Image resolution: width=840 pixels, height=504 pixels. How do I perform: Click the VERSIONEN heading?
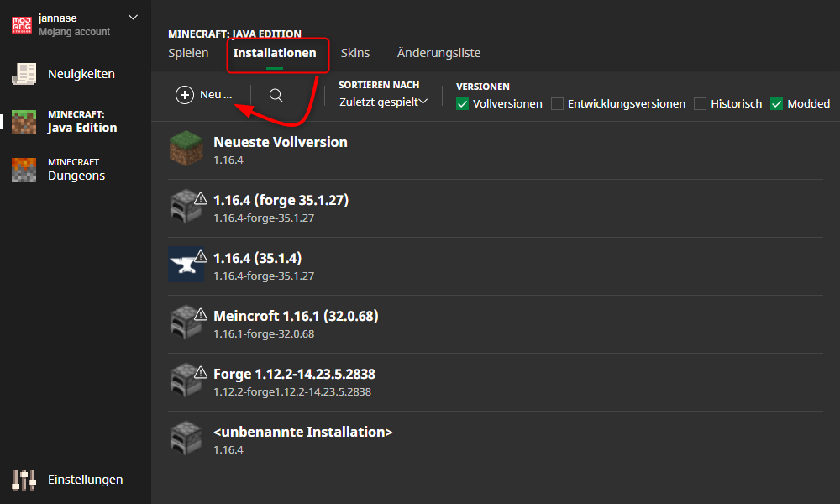click(x=483, y=87)
